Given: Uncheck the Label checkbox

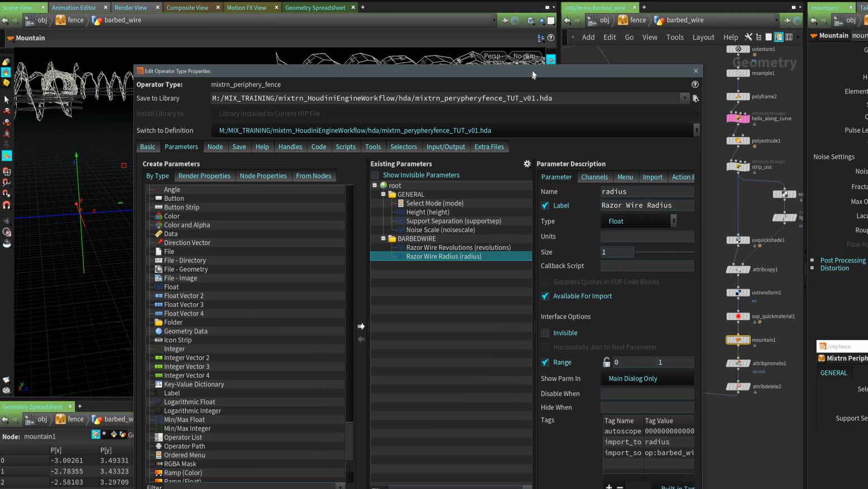Looking at the screenshot, I should 545,205.
